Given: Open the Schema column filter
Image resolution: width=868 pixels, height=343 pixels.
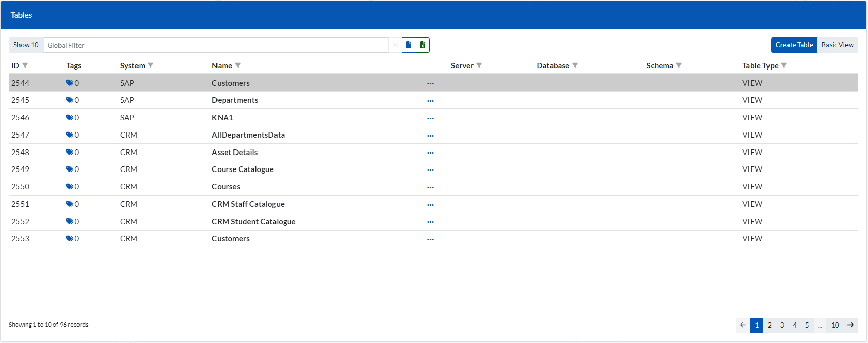Looking at the screenshot, I should (x=679, y=65).
